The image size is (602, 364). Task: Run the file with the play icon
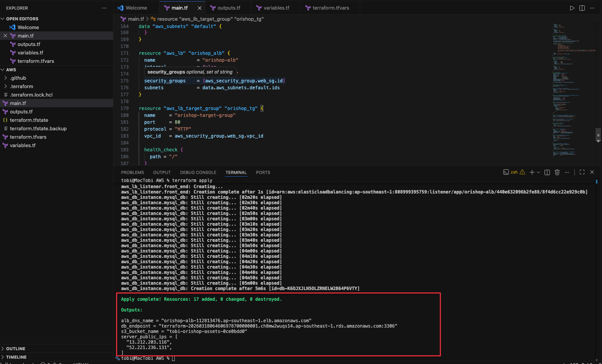572,8
